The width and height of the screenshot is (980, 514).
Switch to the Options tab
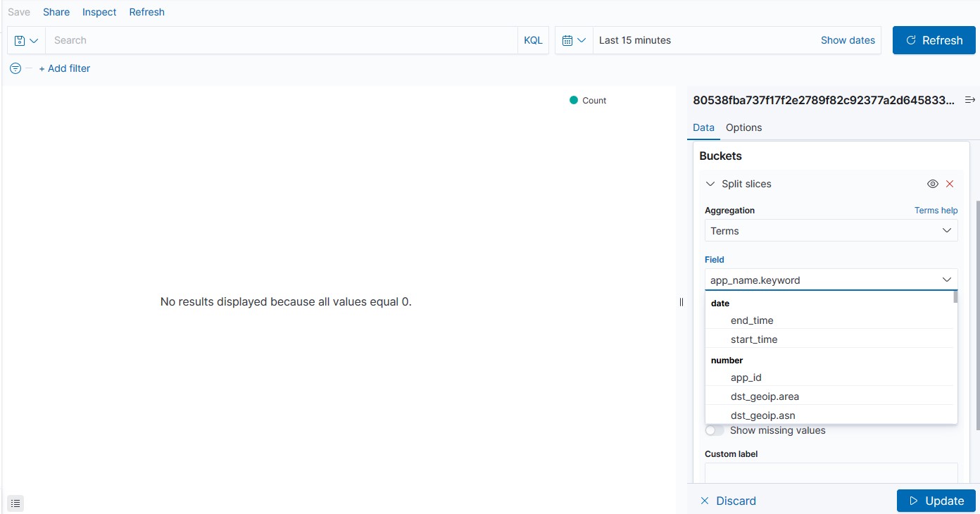[x=743, y=127]
